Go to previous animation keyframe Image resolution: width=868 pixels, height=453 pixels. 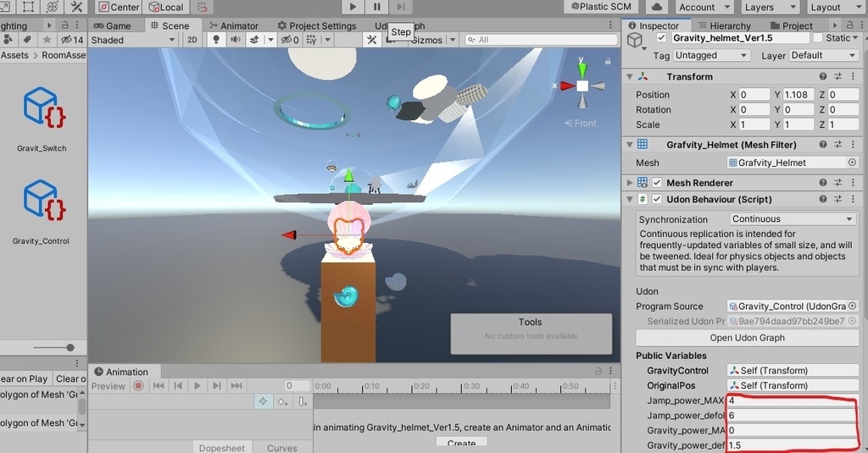click(x=178, y=386)
